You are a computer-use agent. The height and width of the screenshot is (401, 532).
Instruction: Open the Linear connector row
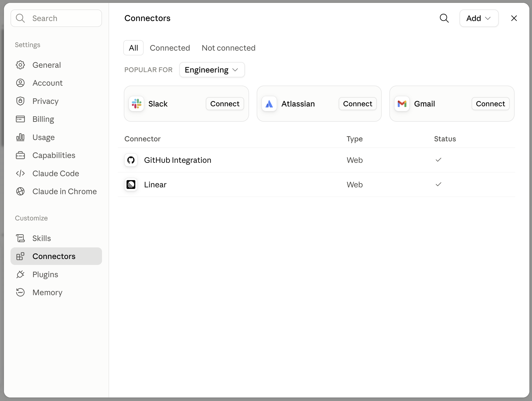(316, 185)
